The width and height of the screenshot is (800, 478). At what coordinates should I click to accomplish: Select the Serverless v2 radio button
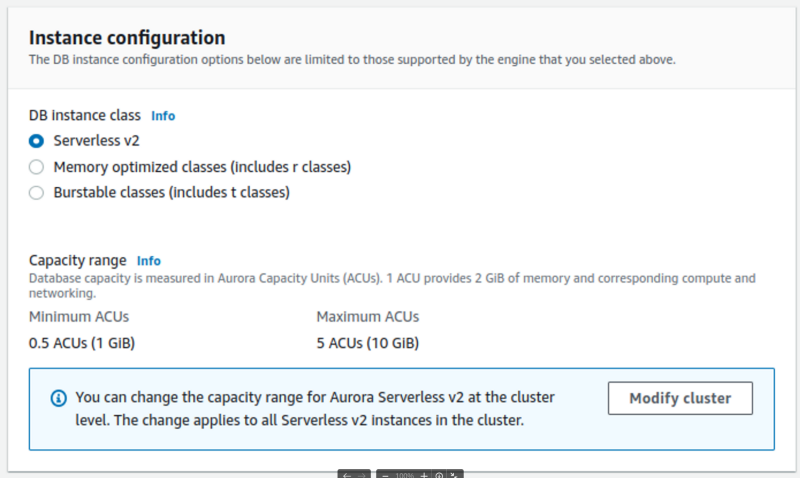[36, 141]
